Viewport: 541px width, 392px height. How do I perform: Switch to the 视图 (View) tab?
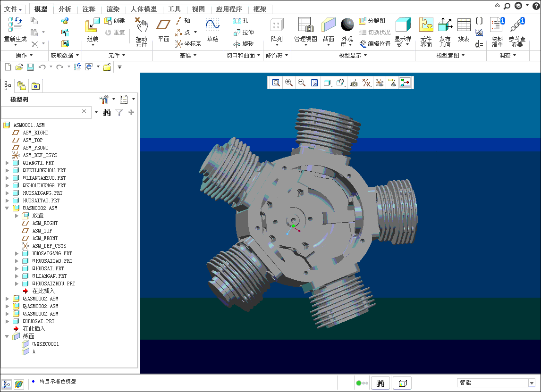[x=198, y=9]
